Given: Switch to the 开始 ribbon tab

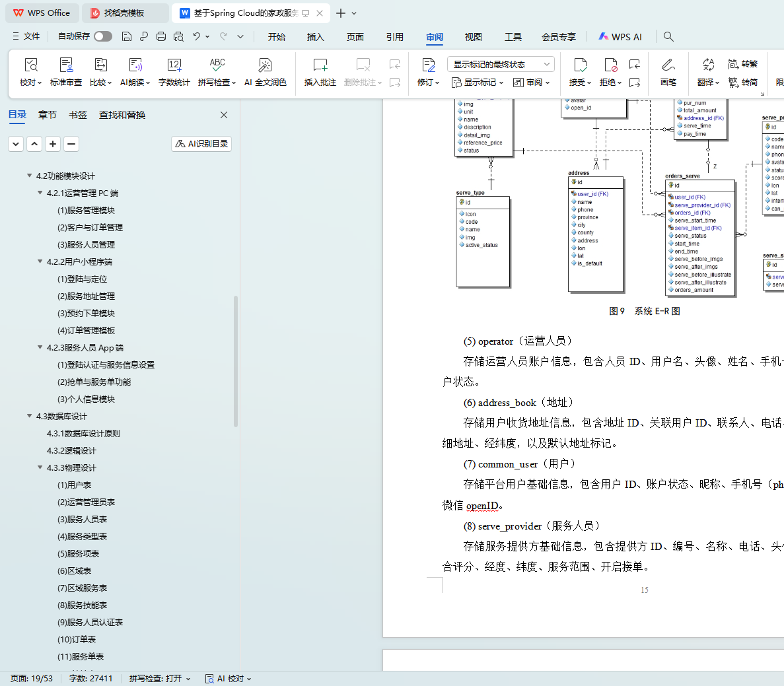Looking at the screenshot, I should [x=277, y=36].
